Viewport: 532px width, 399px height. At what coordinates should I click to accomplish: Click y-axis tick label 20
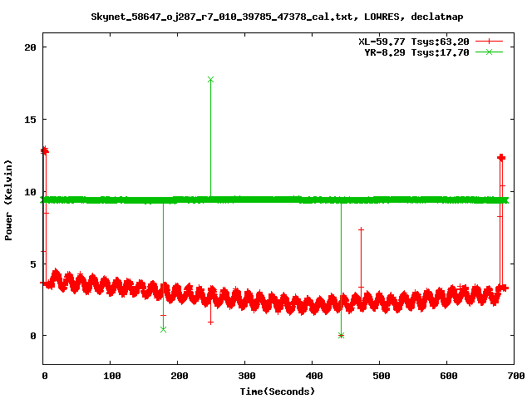[30, 47]
